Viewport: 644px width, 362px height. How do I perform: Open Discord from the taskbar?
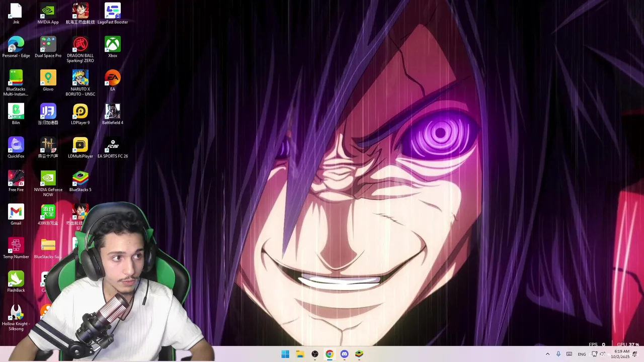tap(344, 354)
